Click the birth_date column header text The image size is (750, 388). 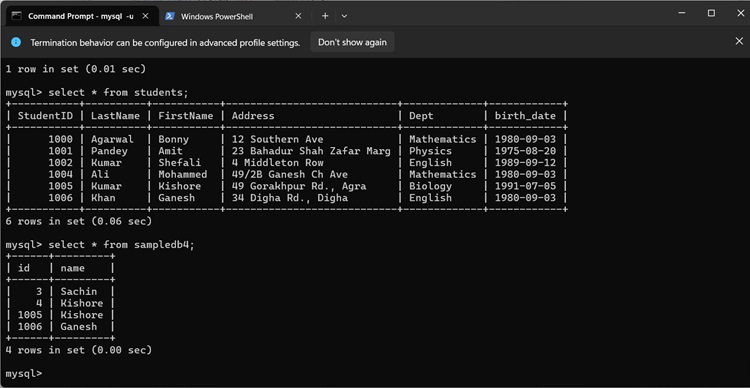coord(525,115)
